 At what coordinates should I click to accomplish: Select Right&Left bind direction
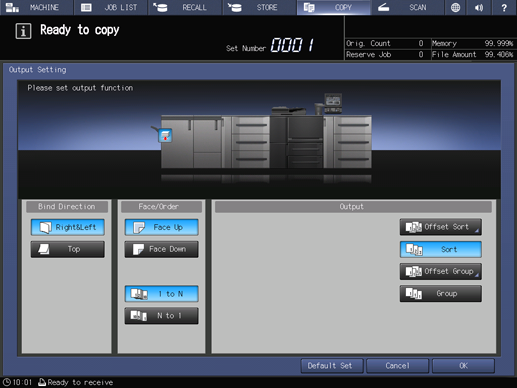pos(68,227)
